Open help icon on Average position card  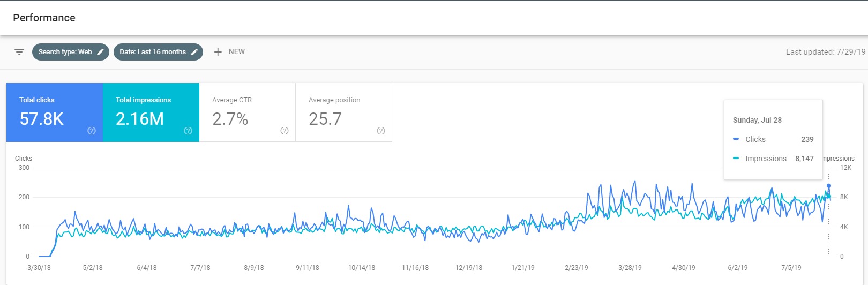[381, 131]
